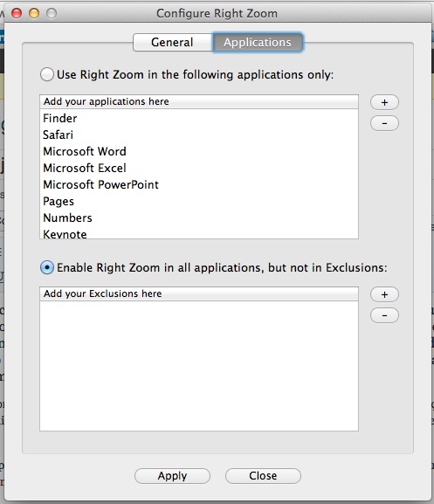Viewport: 434px width, 504px height.
Task: Select Safari in the applications list
Action: 199,135
